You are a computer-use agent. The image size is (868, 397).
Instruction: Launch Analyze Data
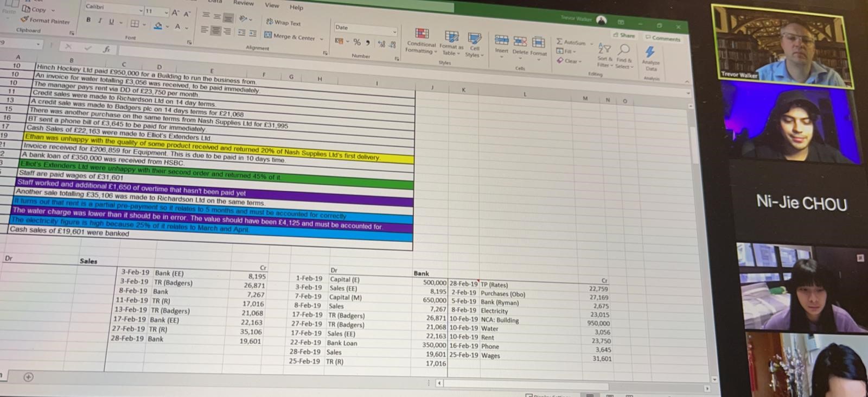point(650,60)
